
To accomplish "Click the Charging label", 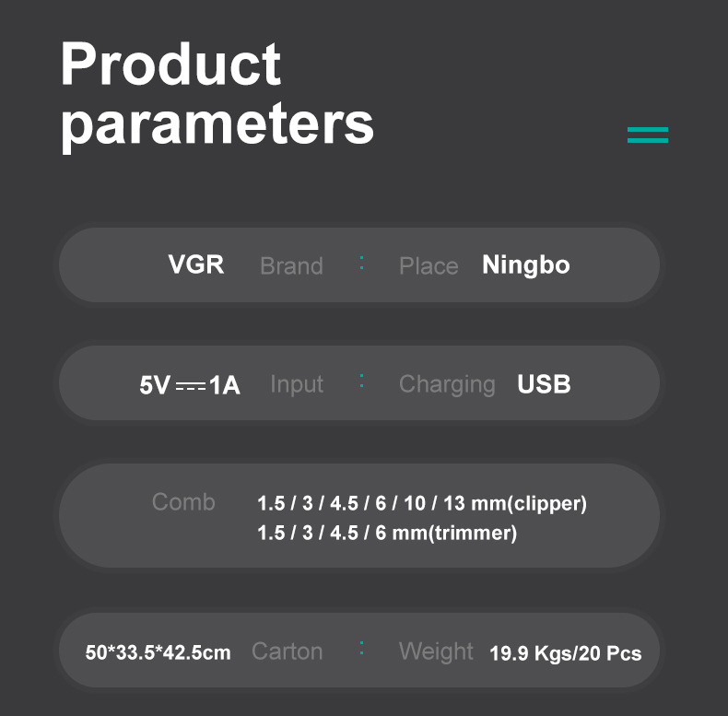I will 447,384.
